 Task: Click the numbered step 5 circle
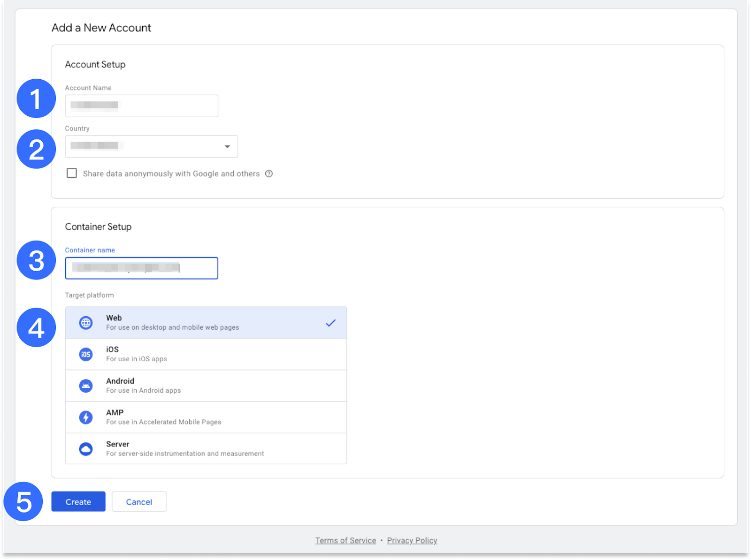[23, 501]
